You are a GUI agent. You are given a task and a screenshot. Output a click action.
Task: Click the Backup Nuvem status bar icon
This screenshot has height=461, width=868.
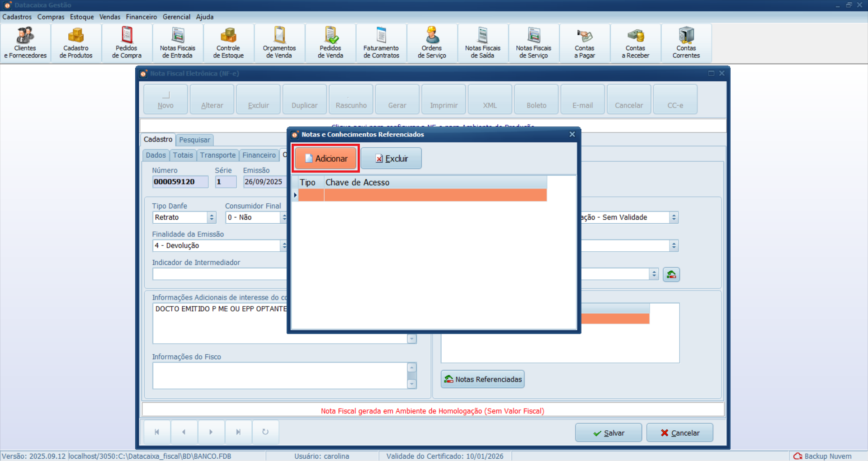coord(798,456)
